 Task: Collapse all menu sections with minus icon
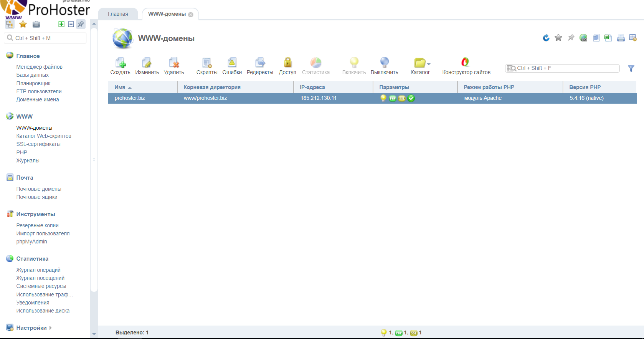coord(71,24)
